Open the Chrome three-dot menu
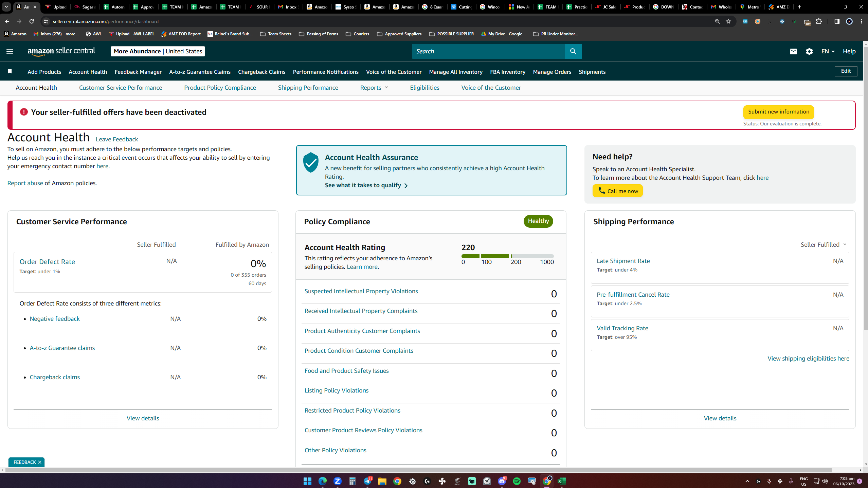 pyautogui.click(x=862, y=21)
